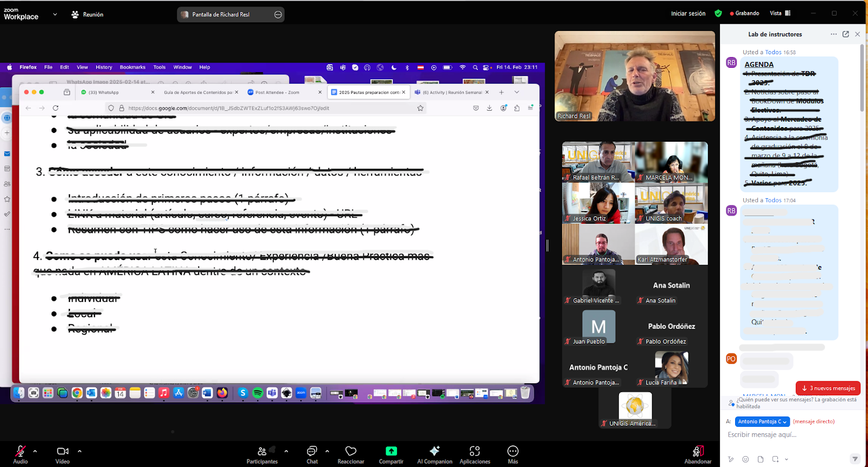Toggle the Audio microphone mute button
The image size is (868, 467).
(x=20, y=455)
